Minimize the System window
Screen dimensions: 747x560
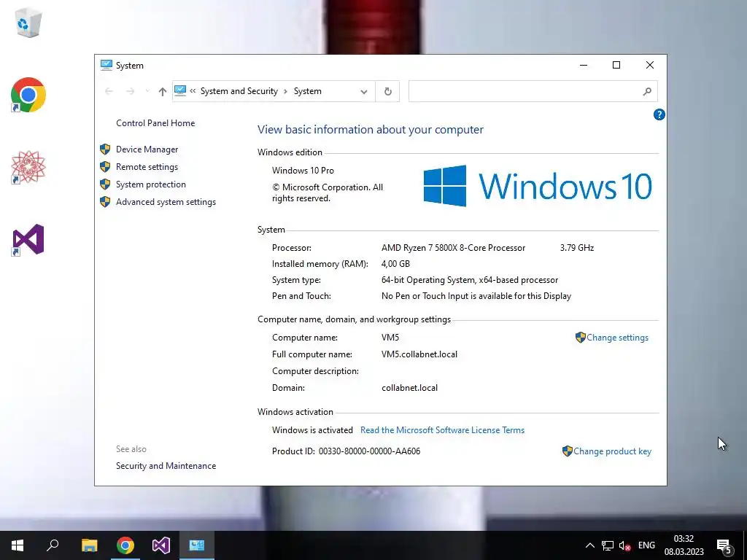584,65
